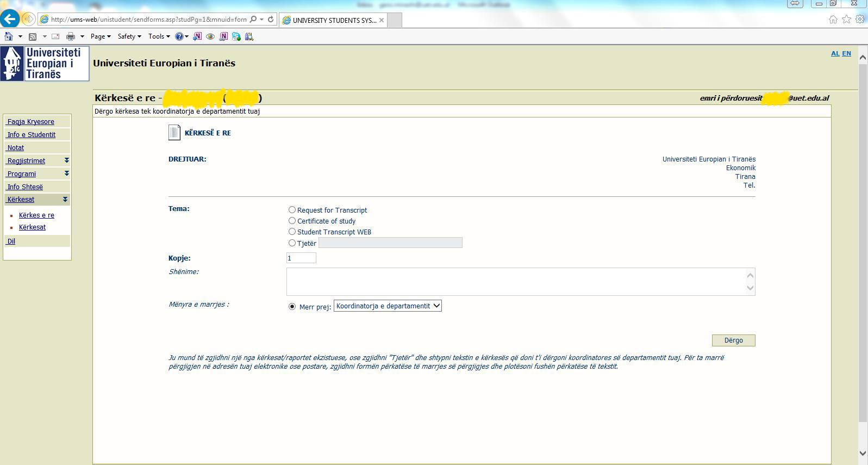
Task: Click the Tjetër text input field
Action: pyautogui.click(x=390, y=243)
